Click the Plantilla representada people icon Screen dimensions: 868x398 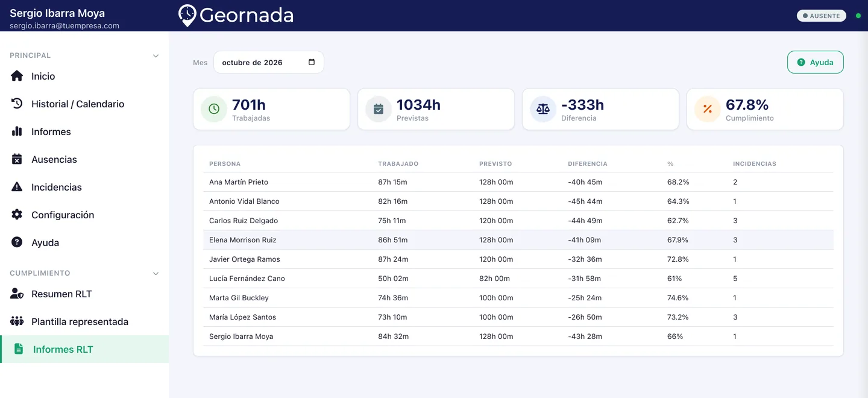17,321
